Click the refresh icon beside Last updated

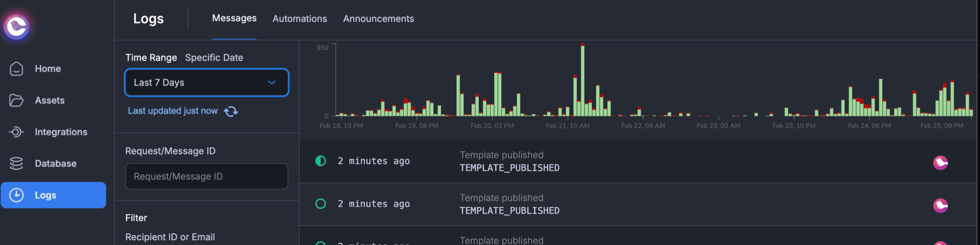(x=231, y=111)
